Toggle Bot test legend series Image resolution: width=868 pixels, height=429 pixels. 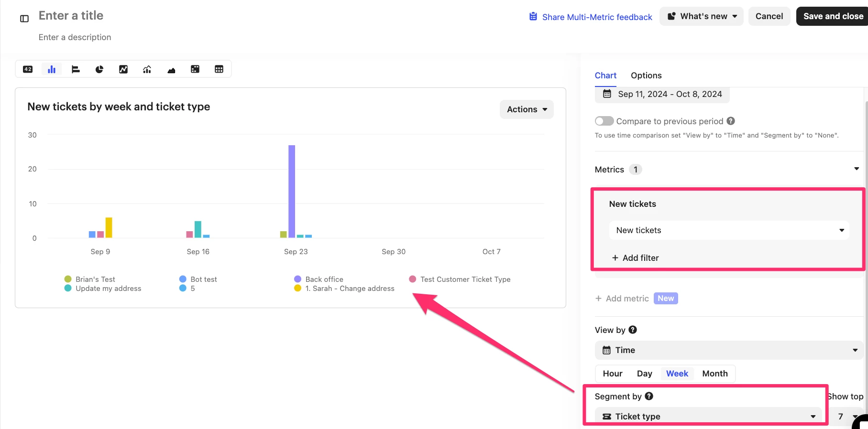coord(198,279)
